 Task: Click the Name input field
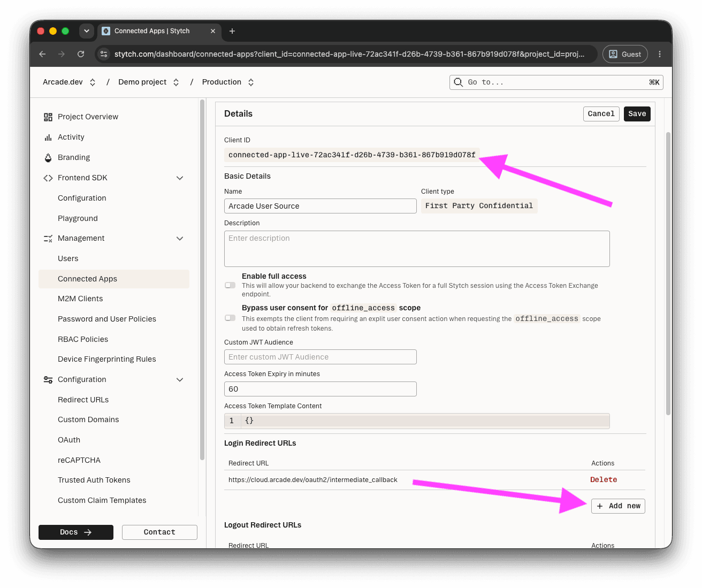321,206
